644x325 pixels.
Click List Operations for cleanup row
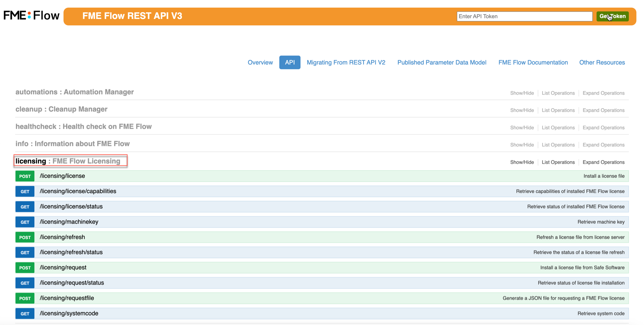point(558,110)
